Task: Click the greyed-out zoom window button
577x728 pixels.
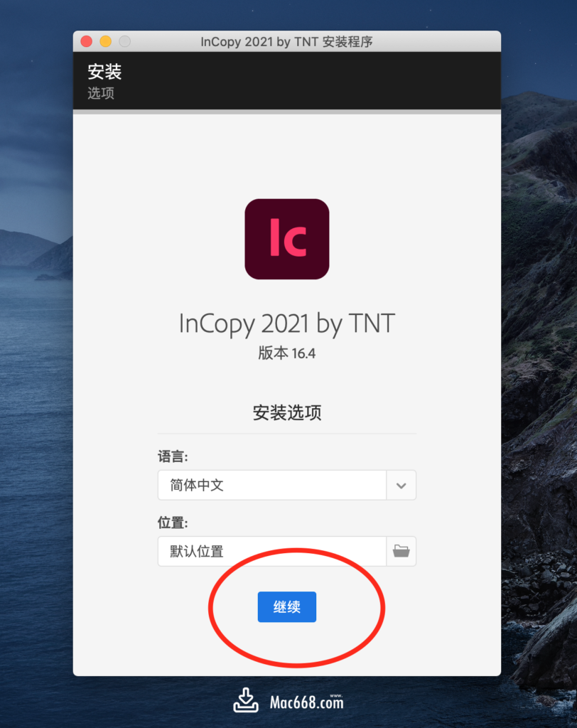Action: pos(125,41)
